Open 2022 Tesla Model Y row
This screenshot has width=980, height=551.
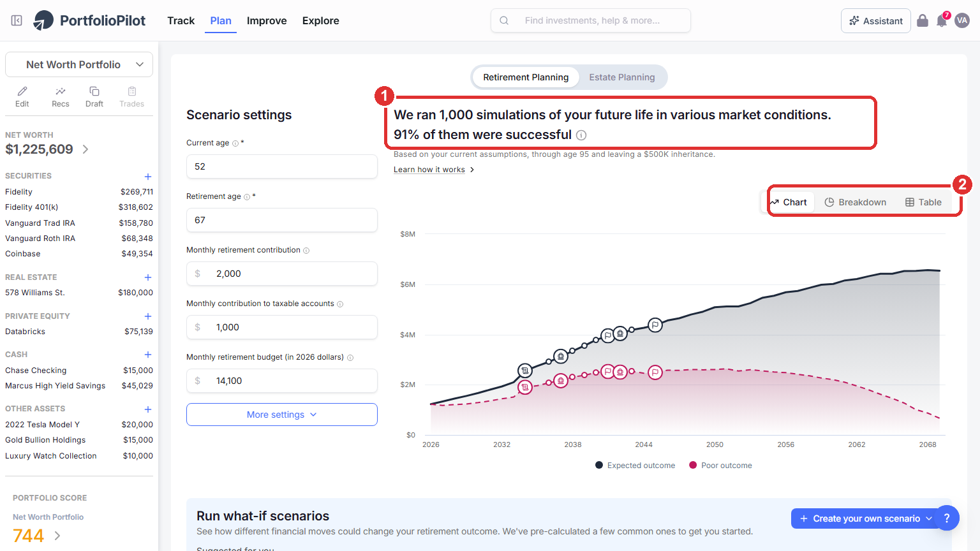pos(79,425)
